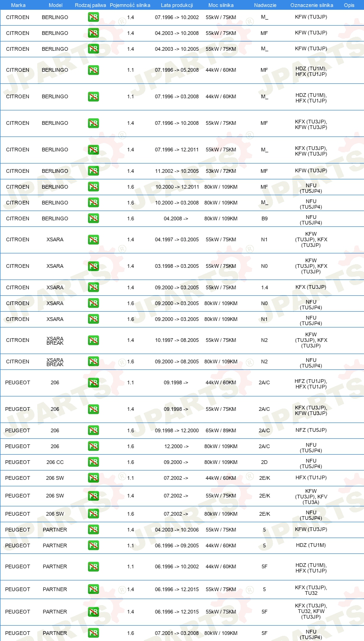Click production range 07.1996 -> 12.2011

(x=176, y=150)
